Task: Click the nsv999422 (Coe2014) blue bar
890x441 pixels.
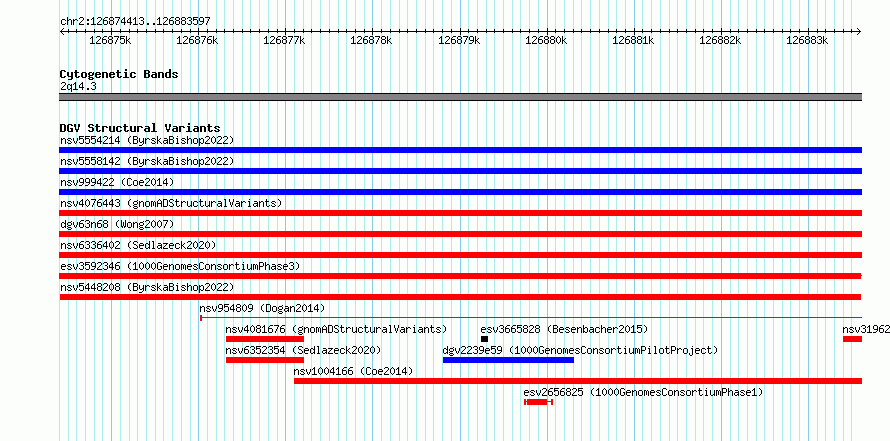Action: point(460,192)
